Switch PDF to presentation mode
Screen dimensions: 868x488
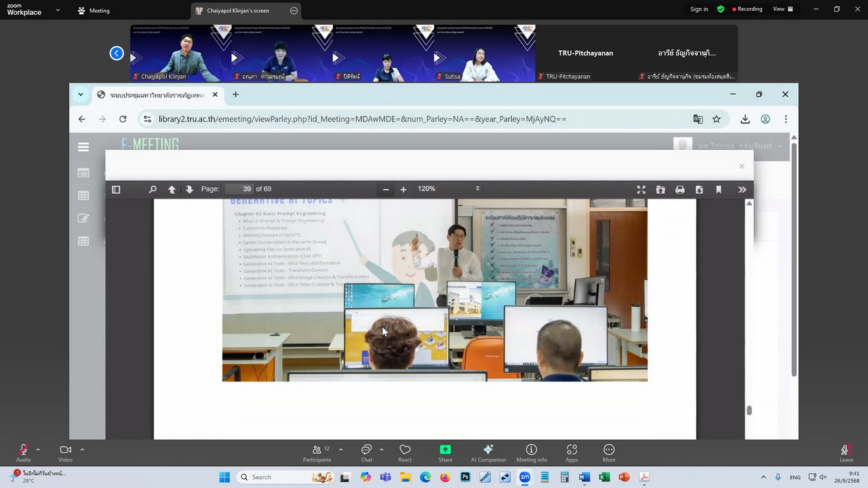(641, 190)
